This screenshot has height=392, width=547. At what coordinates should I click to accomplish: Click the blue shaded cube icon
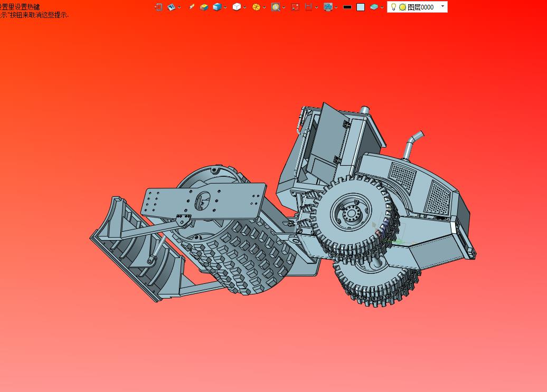(217, 7)
